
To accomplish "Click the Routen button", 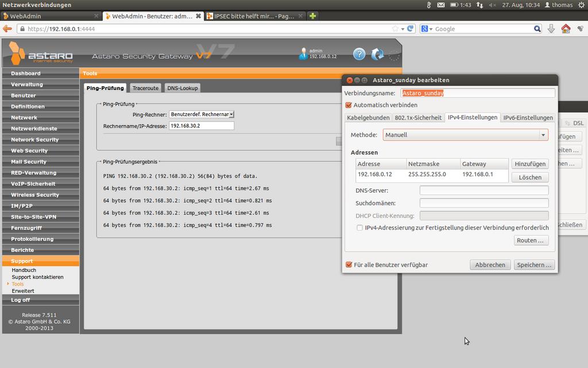I will [x=531, y=240].
